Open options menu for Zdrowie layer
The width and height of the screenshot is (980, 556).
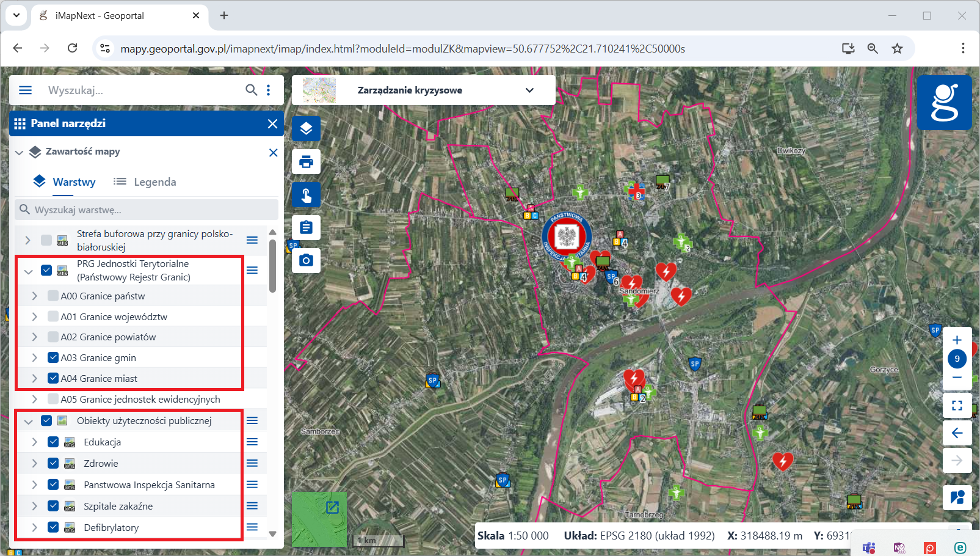252,463
